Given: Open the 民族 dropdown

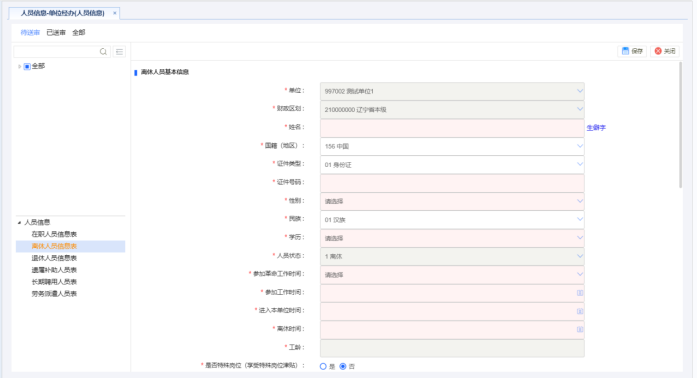Looking at the screenshot, I should coord(452,220).
